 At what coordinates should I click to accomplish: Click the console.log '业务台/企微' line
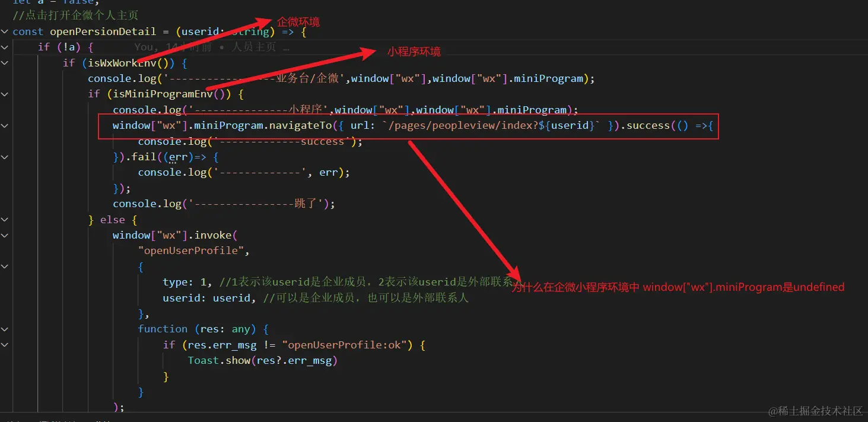tap(341, 78)
